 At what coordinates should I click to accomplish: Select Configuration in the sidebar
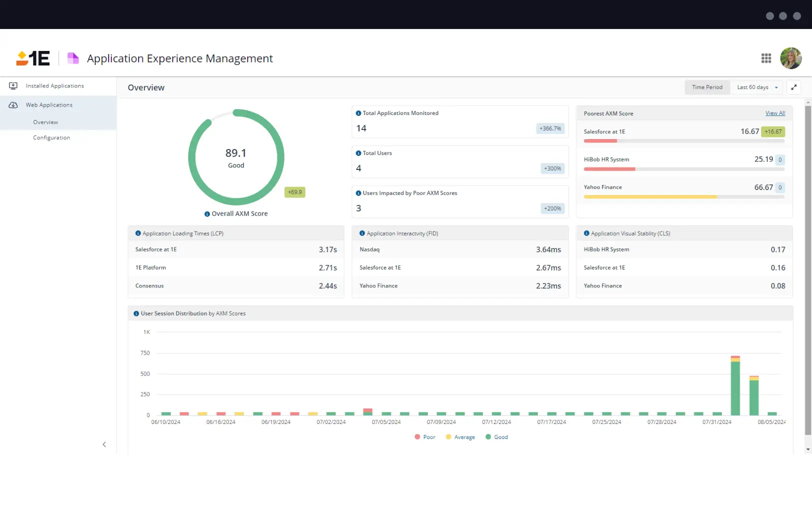(51, 137)
